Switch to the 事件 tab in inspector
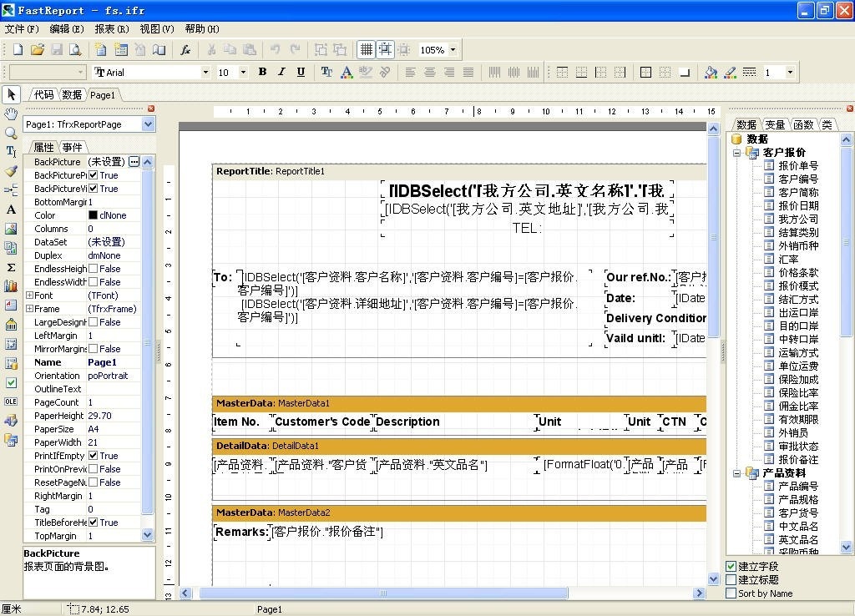 point(72,147)
